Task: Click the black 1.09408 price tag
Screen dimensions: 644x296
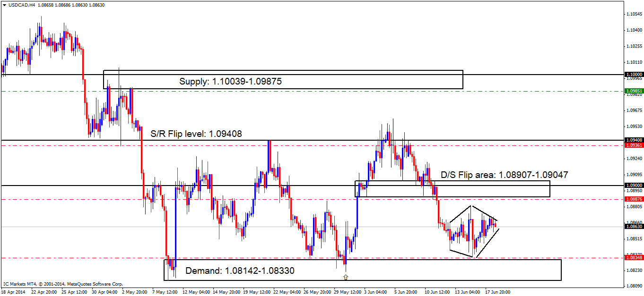Action: pyautogui.click(x=634, y=140)
